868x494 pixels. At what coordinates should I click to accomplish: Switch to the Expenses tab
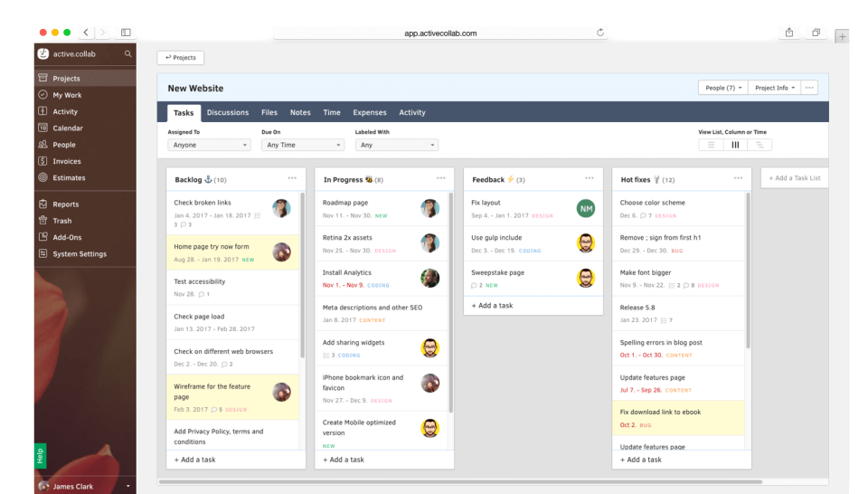[369, 113]
